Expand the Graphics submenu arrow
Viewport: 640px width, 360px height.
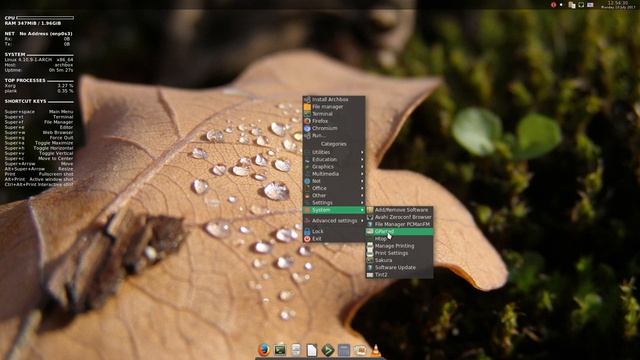click(x=362, y=167)
